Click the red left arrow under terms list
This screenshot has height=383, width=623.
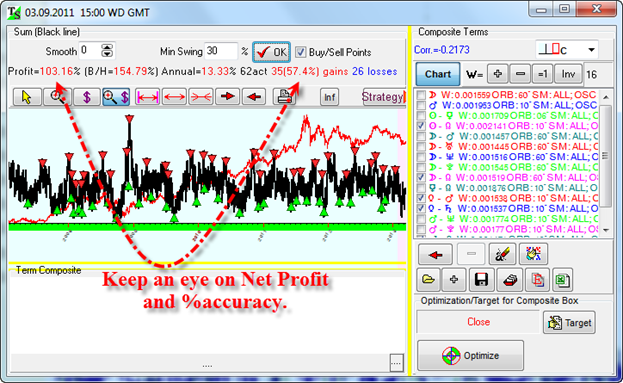435,254
